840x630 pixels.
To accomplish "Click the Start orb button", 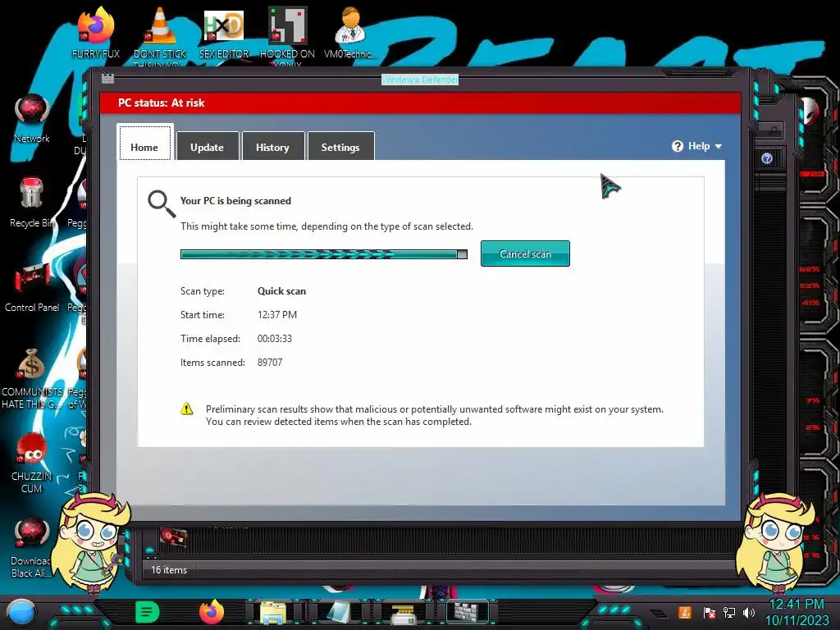I will 21,612.
